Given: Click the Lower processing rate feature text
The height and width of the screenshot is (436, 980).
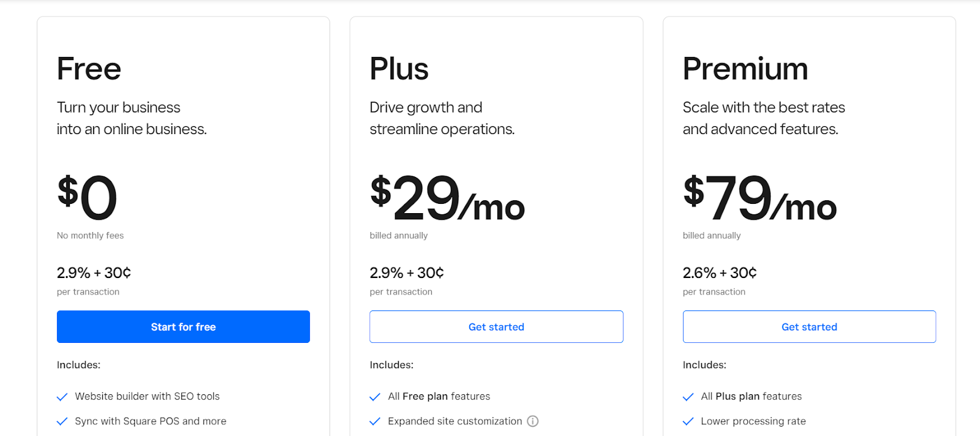Looking at the screenshot, I should pos(753,421).
